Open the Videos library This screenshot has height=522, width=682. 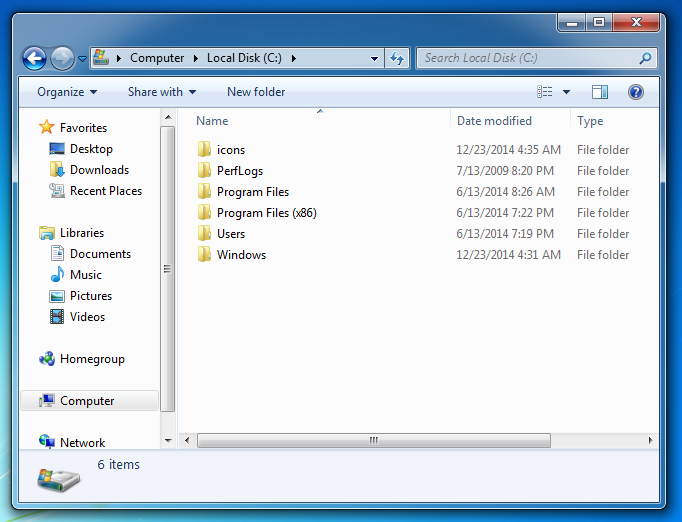point(87,317)
